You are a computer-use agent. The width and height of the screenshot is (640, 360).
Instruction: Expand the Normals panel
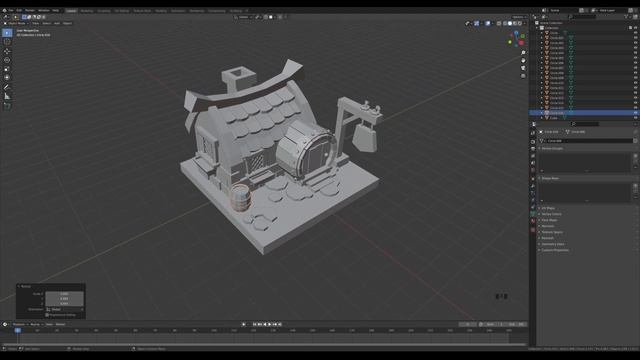pos(547,226)
